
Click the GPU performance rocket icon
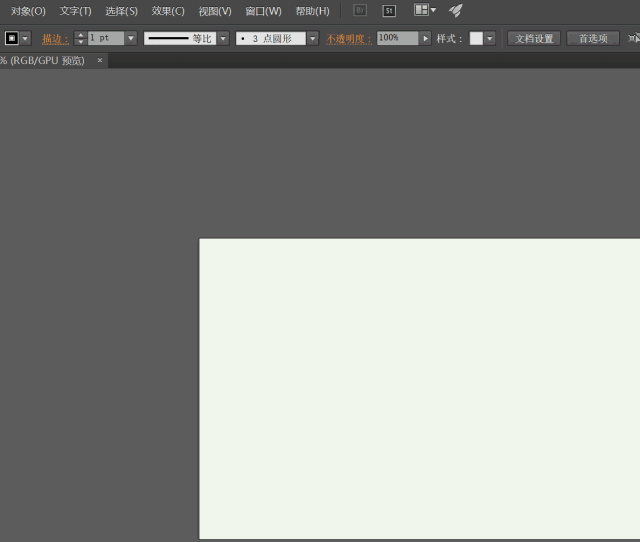(456, 11)
